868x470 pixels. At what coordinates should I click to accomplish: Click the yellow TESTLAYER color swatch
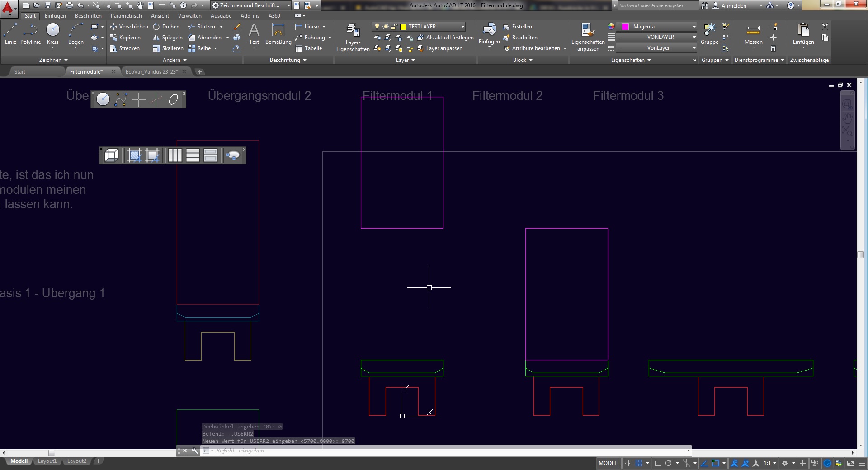coord(403,27)
